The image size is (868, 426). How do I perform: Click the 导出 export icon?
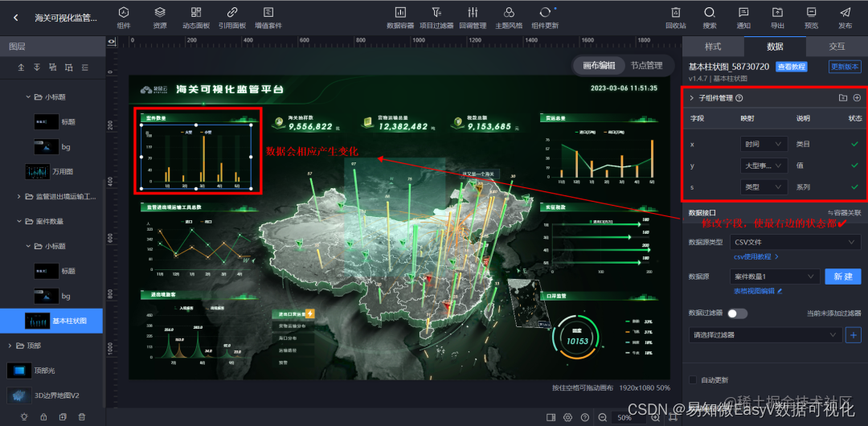pos(777,18)
